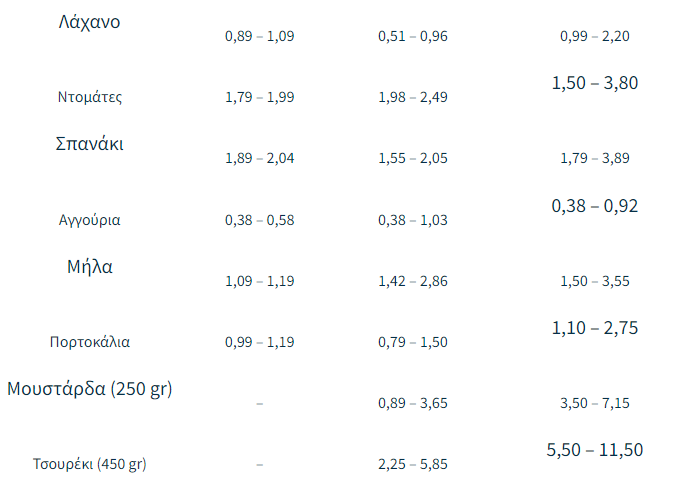This screenshot has height=500, width=683.
Task: Click the 5,50 – 11,50 price for Τσουρέκι
Action: click(595, 450)
